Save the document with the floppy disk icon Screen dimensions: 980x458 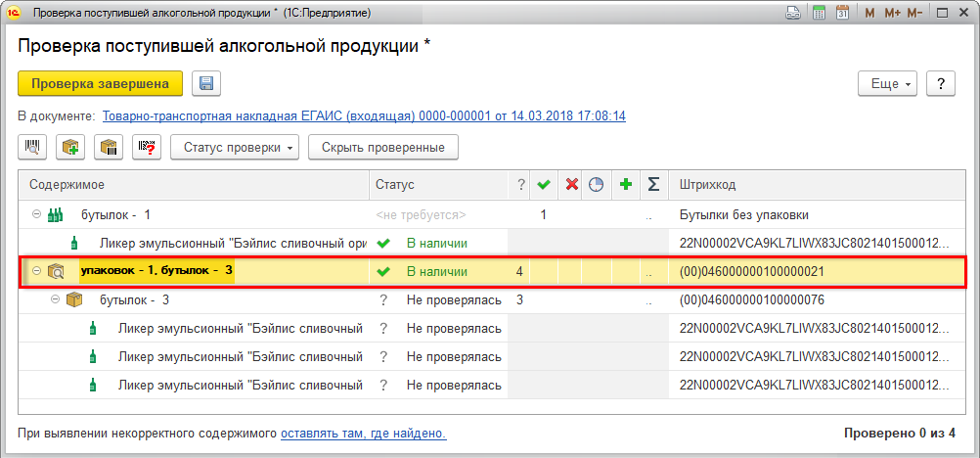pos(206,84)
